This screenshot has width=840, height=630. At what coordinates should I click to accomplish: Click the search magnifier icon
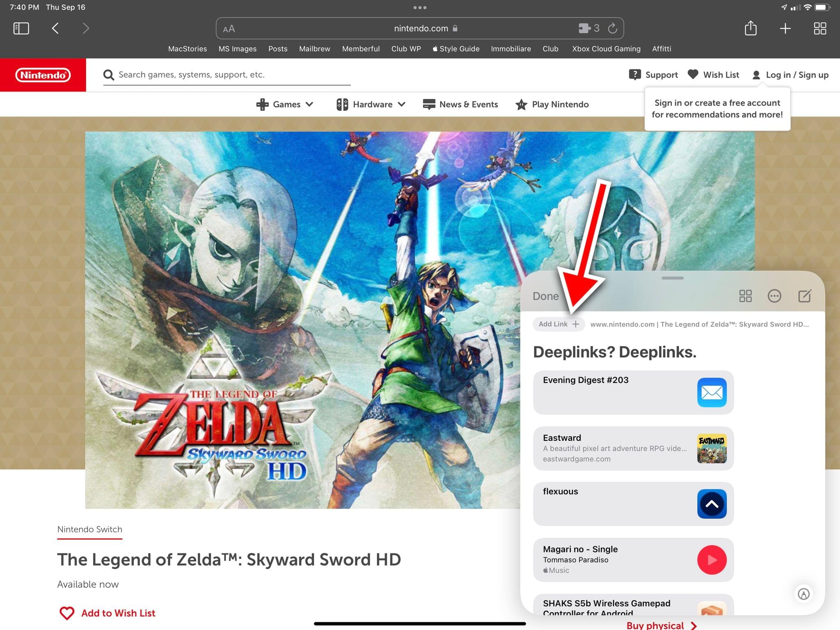(x=109, y=75)
